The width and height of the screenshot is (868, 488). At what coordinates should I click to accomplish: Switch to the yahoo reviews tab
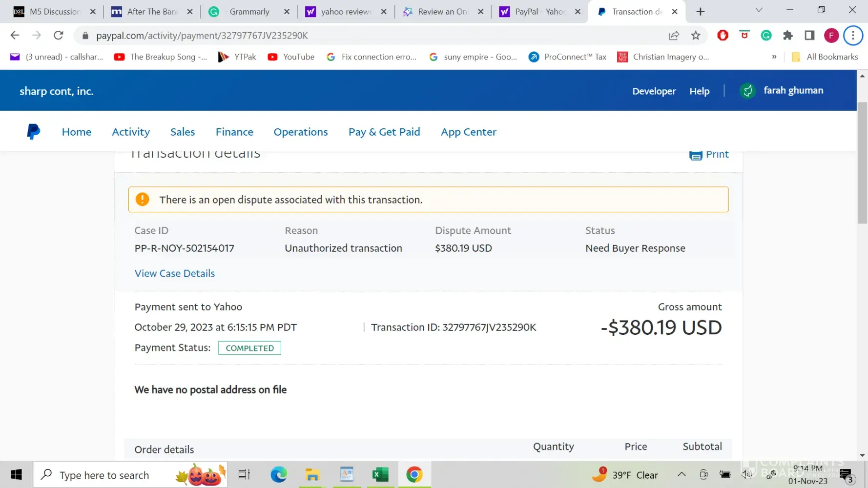346,12
